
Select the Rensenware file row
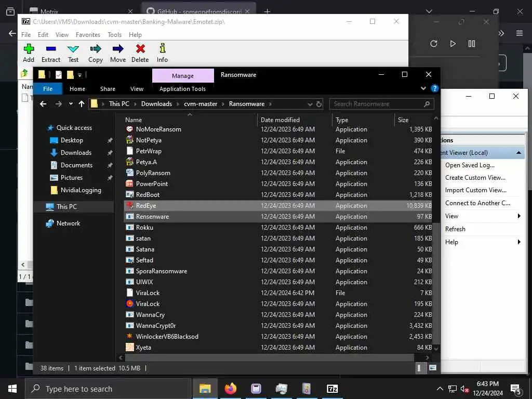278,217
